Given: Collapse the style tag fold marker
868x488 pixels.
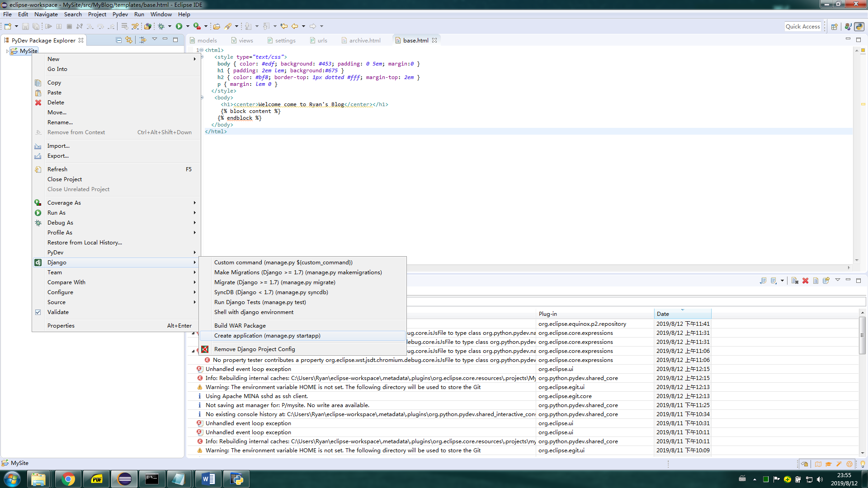Looking at the screenshot, I should click(202, 57).
